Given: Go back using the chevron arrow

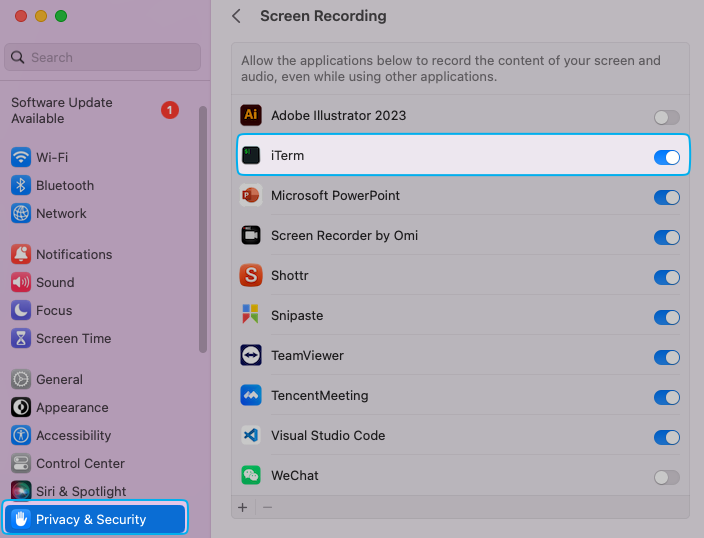Looking at the screenshot, I should (236, 16).
